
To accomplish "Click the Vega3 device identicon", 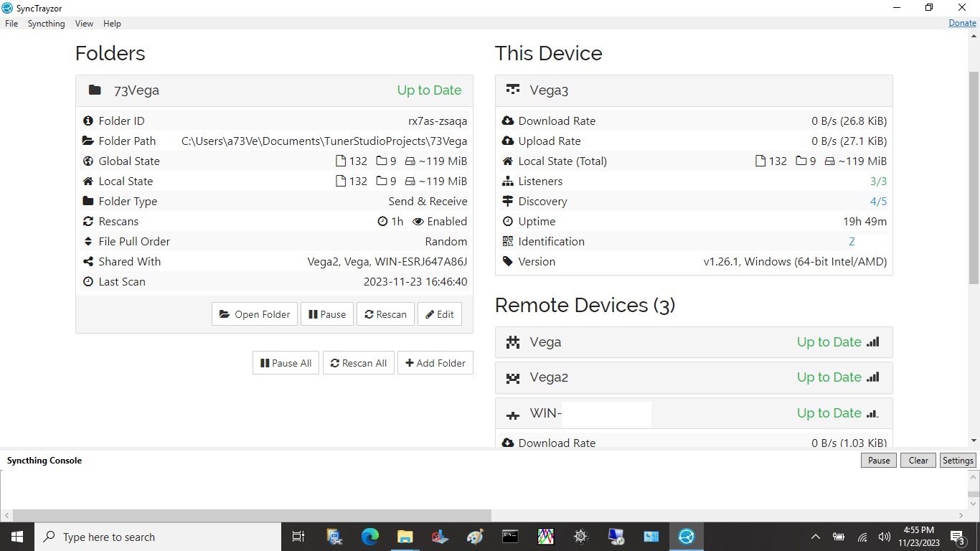I will (x=513, y=90).
